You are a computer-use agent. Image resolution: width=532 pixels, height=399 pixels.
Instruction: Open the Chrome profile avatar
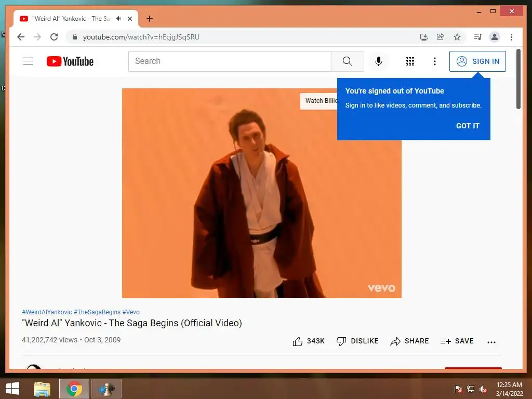pos(495,37)
